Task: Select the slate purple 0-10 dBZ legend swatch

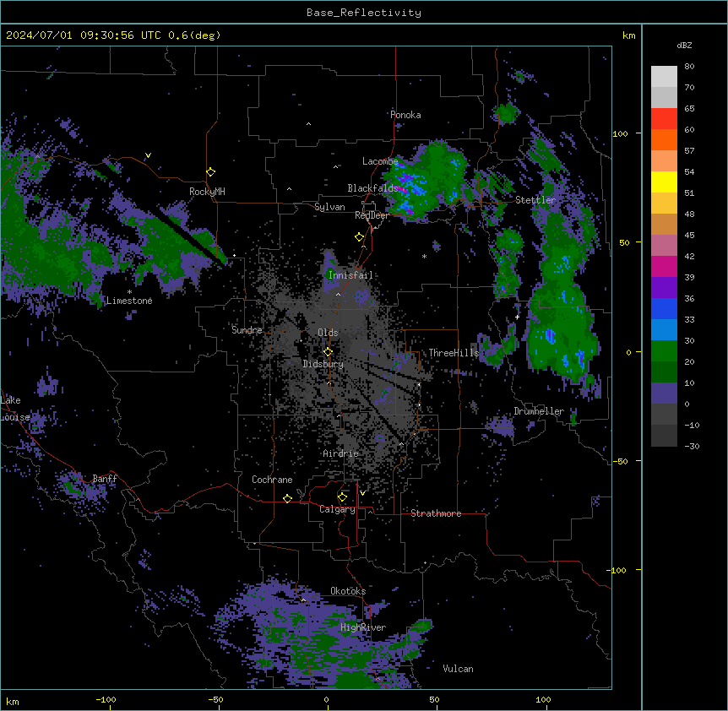Action: (664, 393)
